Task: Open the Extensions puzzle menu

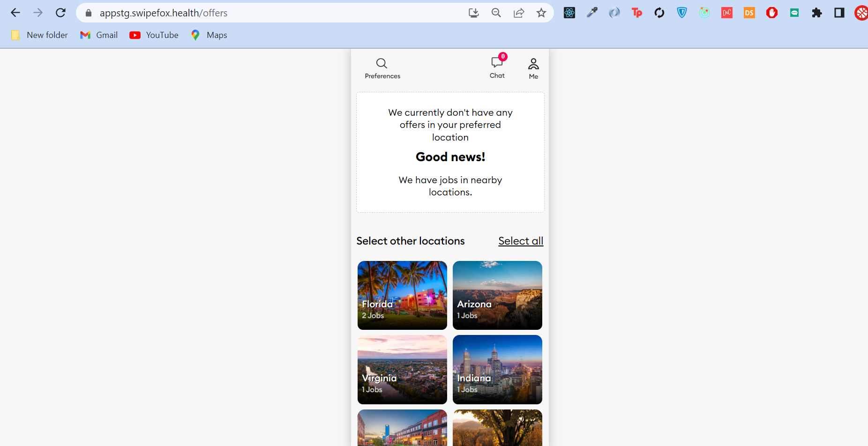Action: 817,13
